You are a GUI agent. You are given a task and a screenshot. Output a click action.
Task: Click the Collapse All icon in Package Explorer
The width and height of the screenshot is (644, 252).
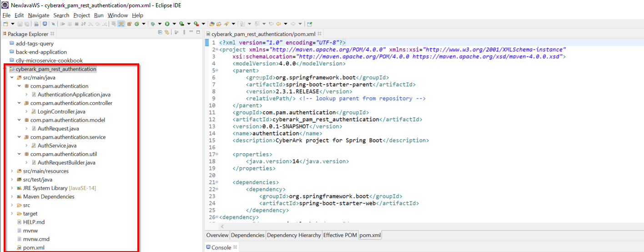(160, 32)
